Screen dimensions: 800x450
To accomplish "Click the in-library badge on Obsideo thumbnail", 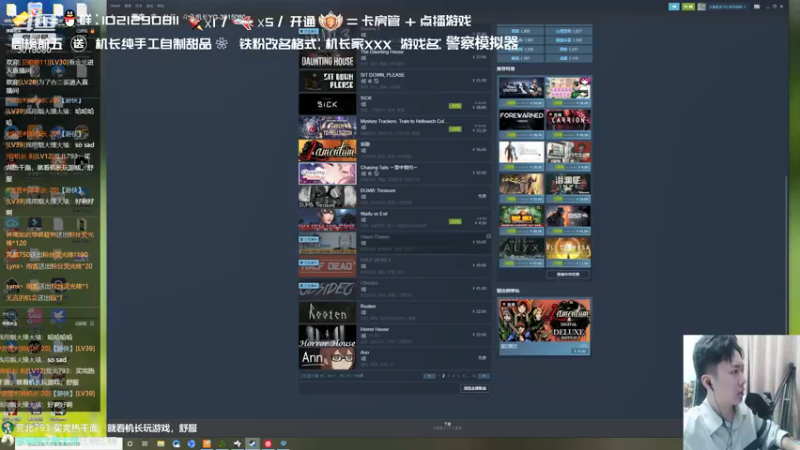I will [309, 285].
